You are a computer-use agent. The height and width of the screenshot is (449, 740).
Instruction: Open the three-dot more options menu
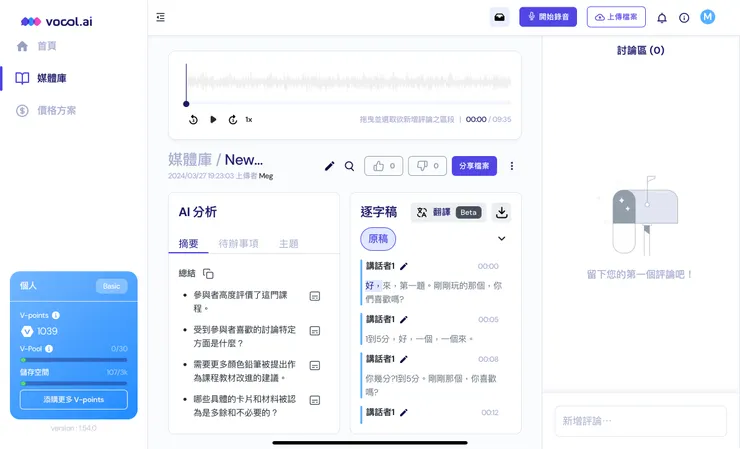pyautogui.click(x=512, y=166)
